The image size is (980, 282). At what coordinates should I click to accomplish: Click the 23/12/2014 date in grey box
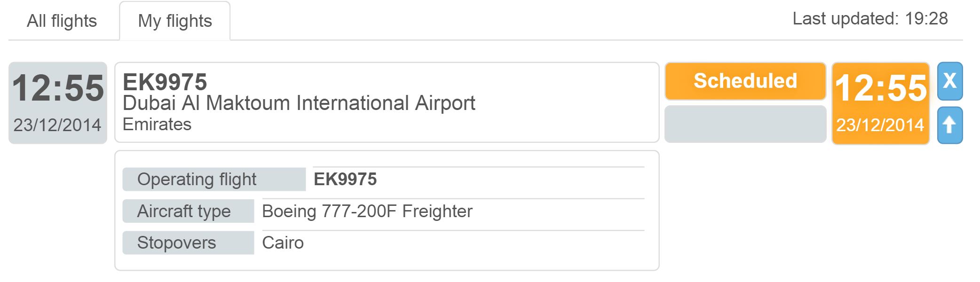point(57,125)
